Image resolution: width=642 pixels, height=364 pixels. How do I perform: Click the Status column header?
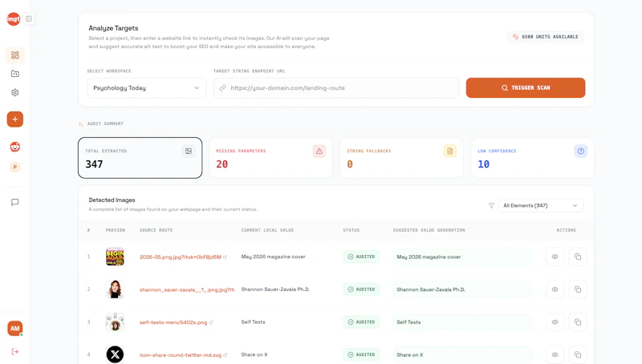351,230
